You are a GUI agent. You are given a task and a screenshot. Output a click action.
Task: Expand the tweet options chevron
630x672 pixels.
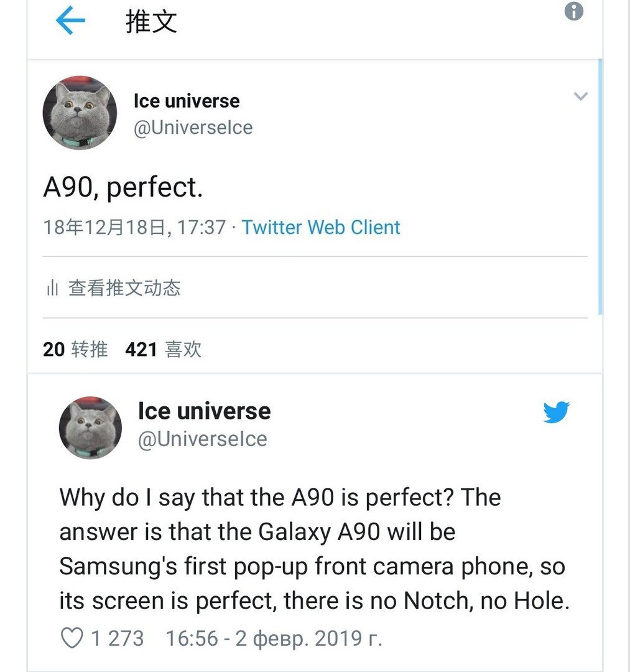(x=580, y=96)
